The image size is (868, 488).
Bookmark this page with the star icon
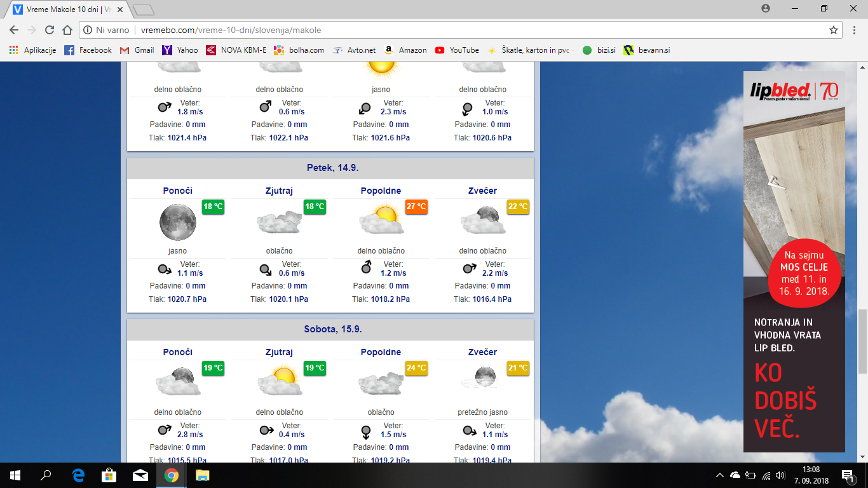click(x=834, y=30)
